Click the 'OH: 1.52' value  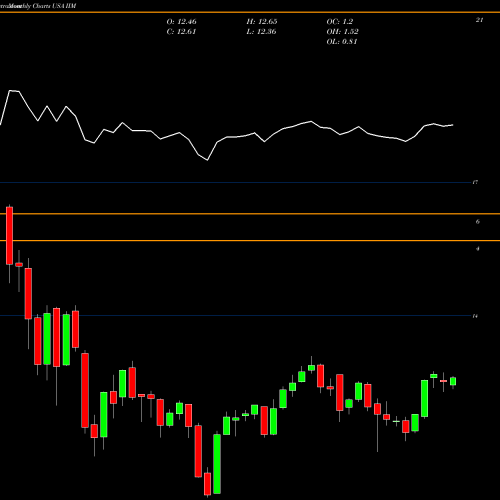pos(342,32)
